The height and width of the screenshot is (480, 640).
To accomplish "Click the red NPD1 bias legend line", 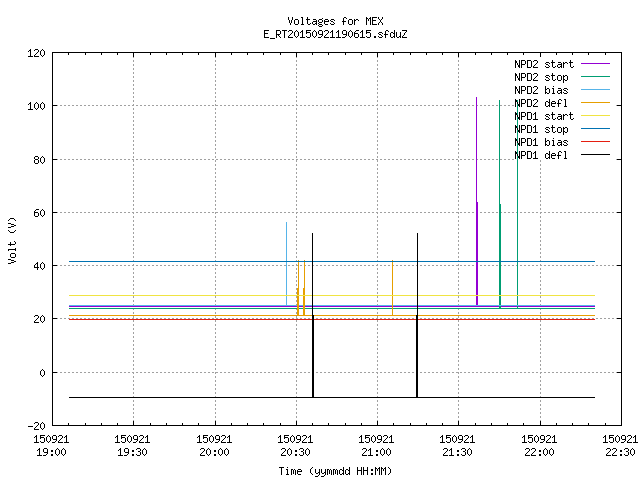I will [595, 142].
